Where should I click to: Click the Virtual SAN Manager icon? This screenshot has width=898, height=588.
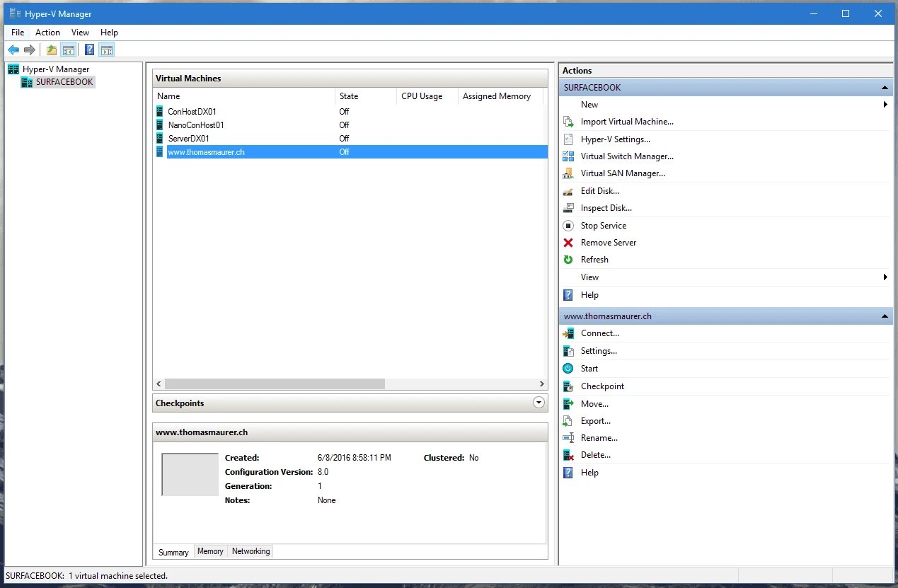point(568,173)
